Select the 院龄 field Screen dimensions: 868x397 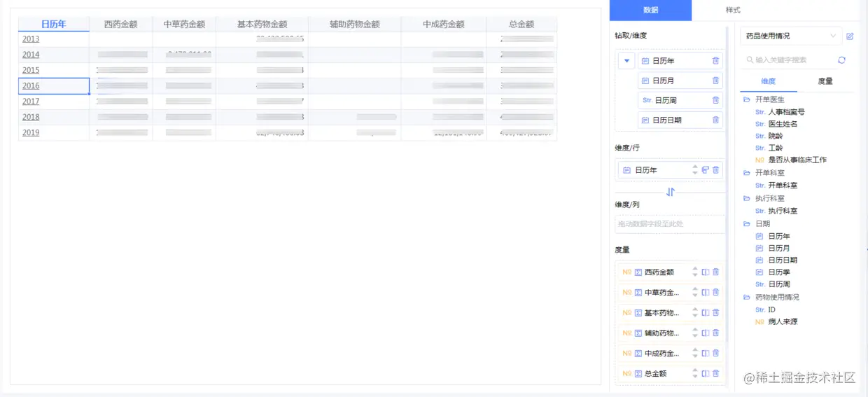point(776,136)
